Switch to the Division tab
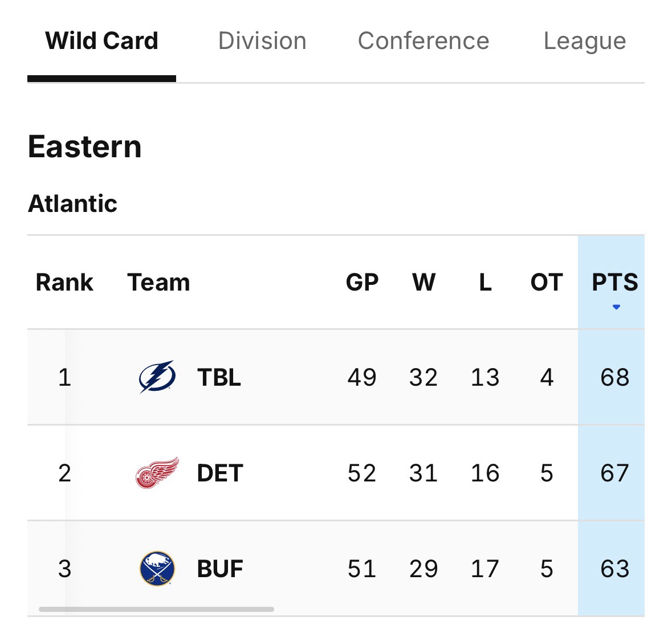Image resolution: width=672 pixels, height=629 pixels. click(x=262, y=41)
